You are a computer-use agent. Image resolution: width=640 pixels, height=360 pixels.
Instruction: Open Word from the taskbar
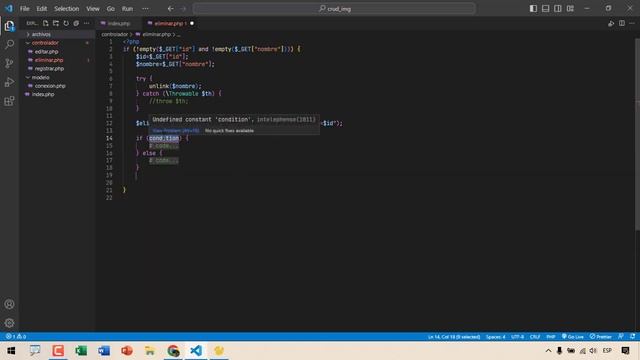(x=104, y=351)
